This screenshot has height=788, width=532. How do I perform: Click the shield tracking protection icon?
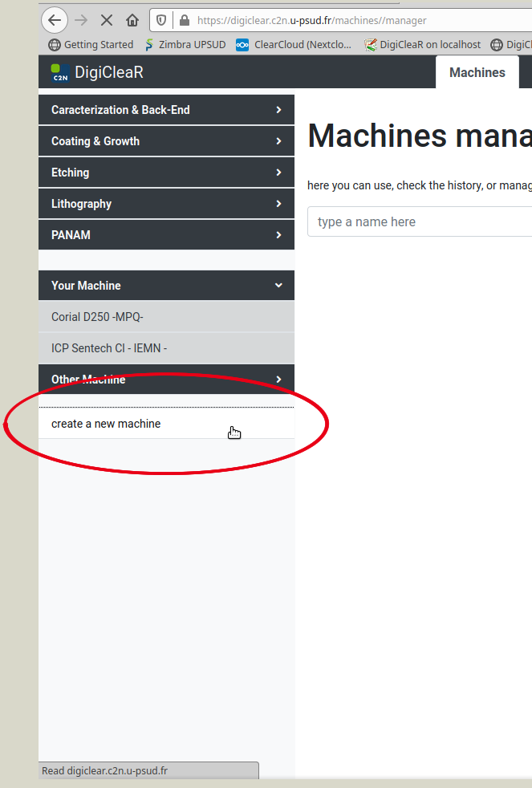[161, 20]
